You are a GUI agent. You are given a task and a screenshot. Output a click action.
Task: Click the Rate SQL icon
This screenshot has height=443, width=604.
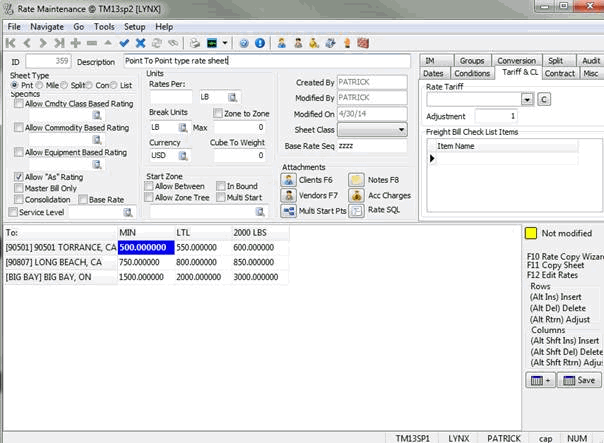point(356,211)
